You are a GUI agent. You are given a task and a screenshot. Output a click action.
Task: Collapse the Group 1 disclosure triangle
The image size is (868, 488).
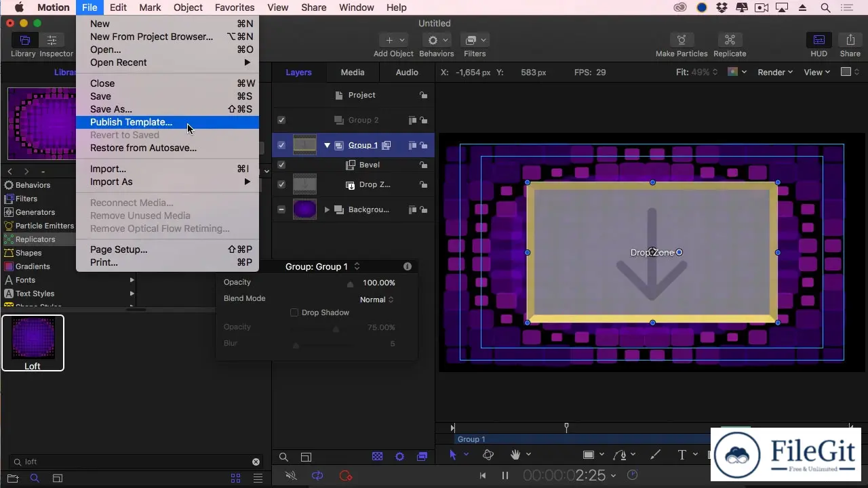[327, 145]
